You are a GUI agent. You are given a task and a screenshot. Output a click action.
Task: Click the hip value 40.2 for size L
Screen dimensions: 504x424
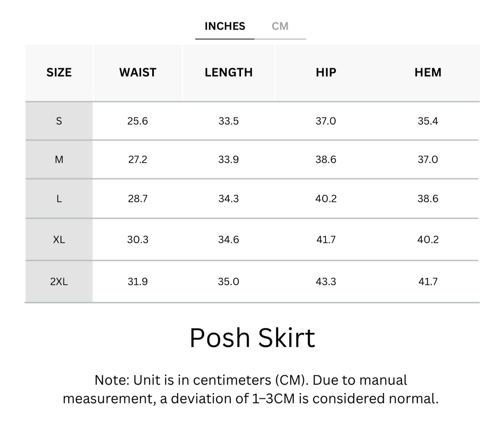(x=326, y=199)
